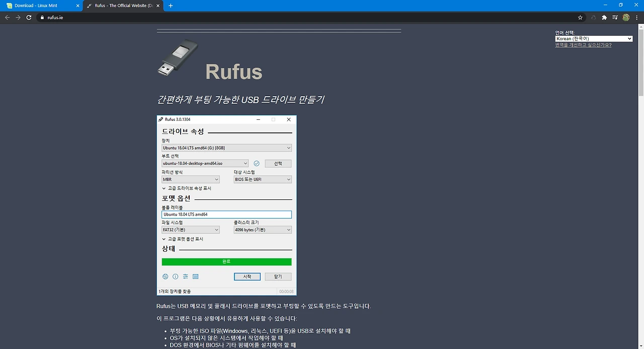Click the Rufus language globe icon
This screenshot has height=349, width=644.
[165, 276]
